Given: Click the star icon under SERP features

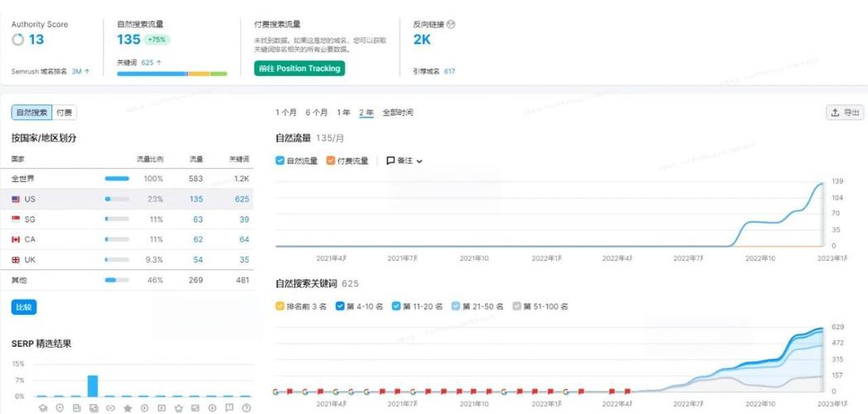Looking at the screenshot, I should tap(127, 407).
